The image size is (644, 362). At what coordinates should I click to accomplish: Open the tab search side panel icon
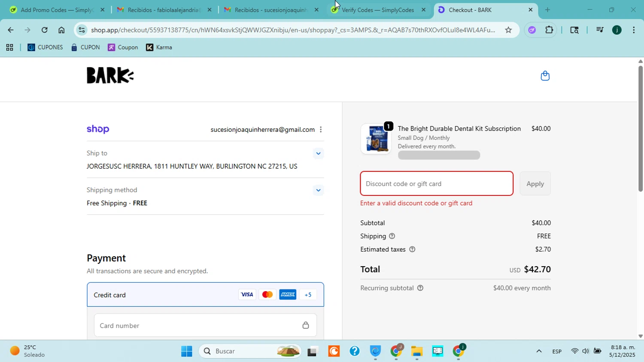[x=574, y=30]
